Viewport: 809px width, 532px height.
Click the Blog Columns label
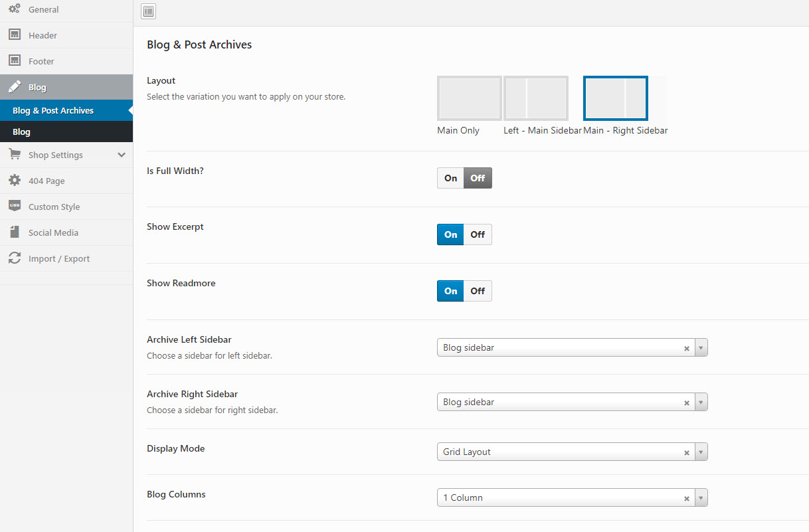(176, 494)
